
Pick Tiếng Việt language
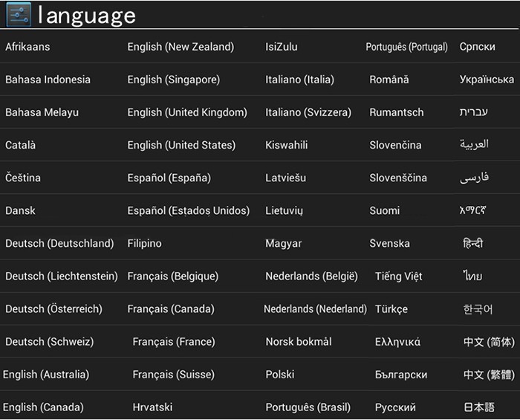click(x=398, y=277)
